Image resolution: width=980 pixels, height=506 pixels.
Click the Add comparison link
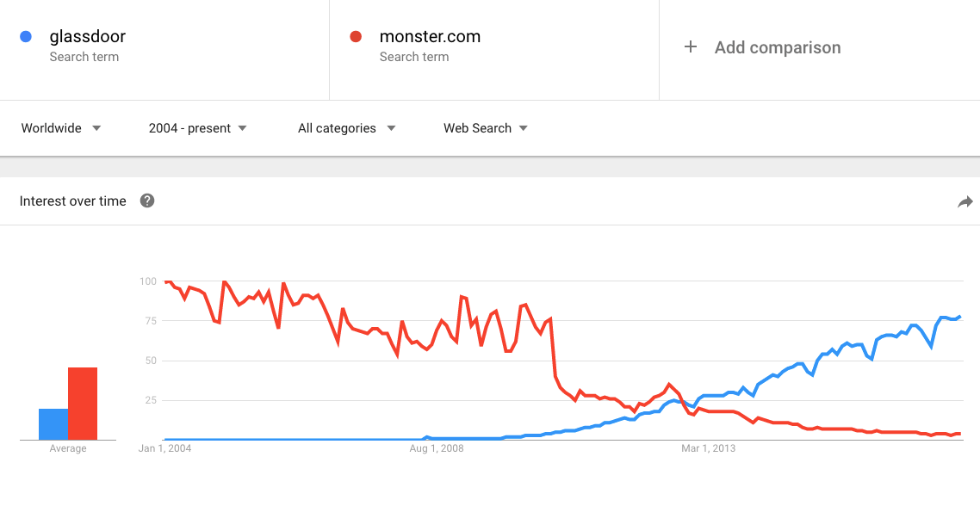click(x=778, y=47)
